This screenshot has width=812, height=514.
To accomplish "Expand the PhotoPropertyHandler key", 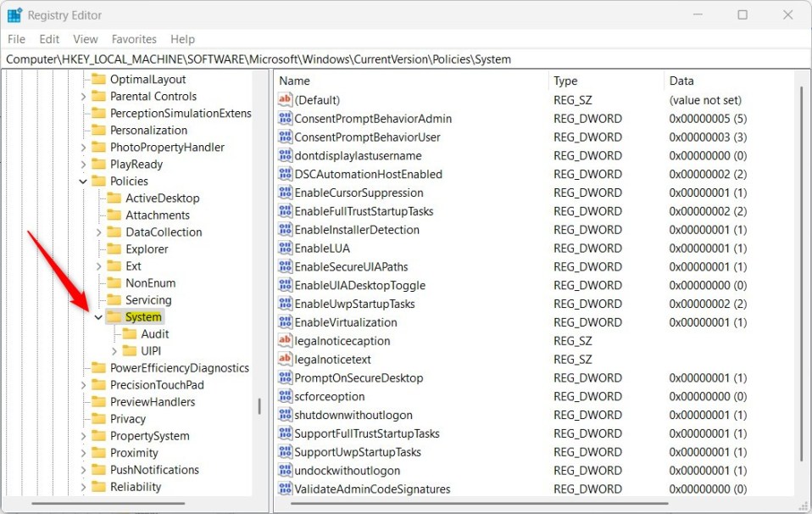I will point(83,147).
